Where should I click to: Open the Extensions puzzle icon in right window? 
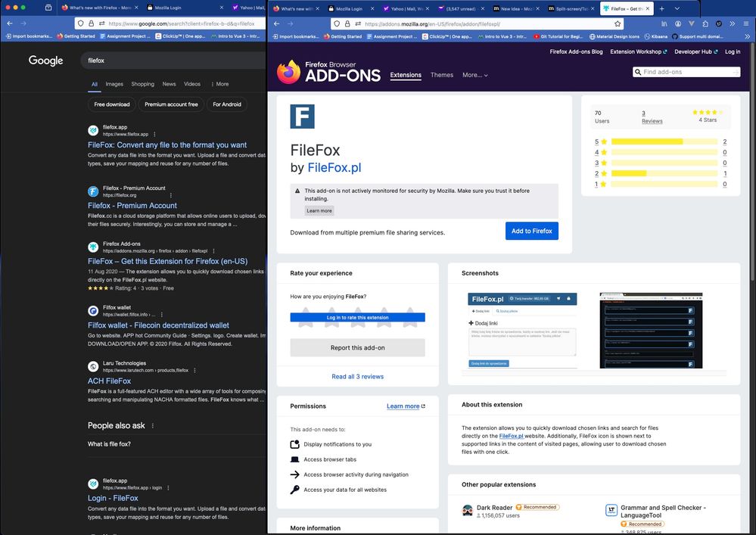(x=705, y=23)
